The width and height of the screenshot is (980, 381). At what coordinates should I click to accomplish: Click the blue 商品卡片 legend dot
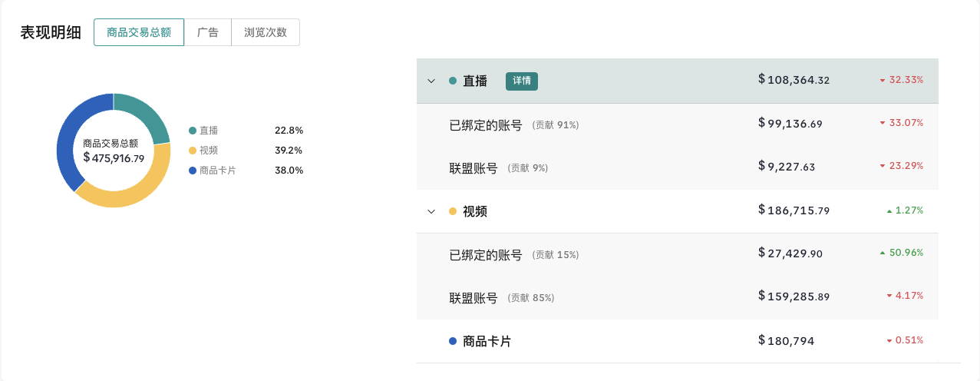point(193,171)
